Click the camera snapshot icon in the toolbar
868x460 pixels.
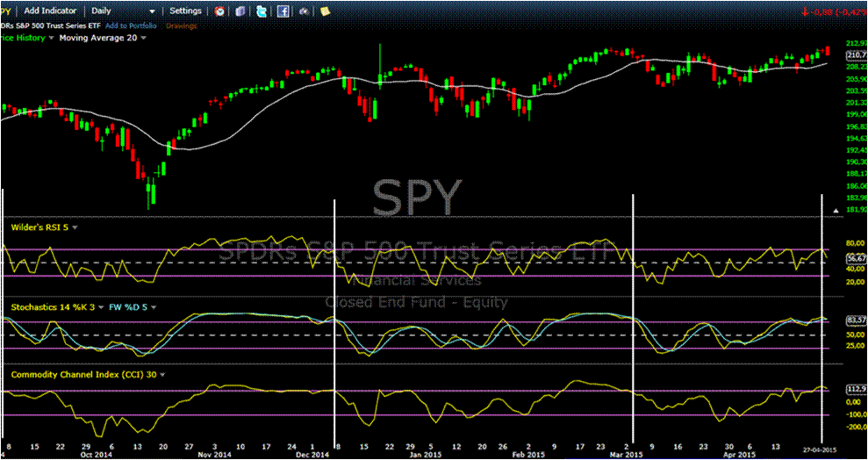[x=304, y=11]
